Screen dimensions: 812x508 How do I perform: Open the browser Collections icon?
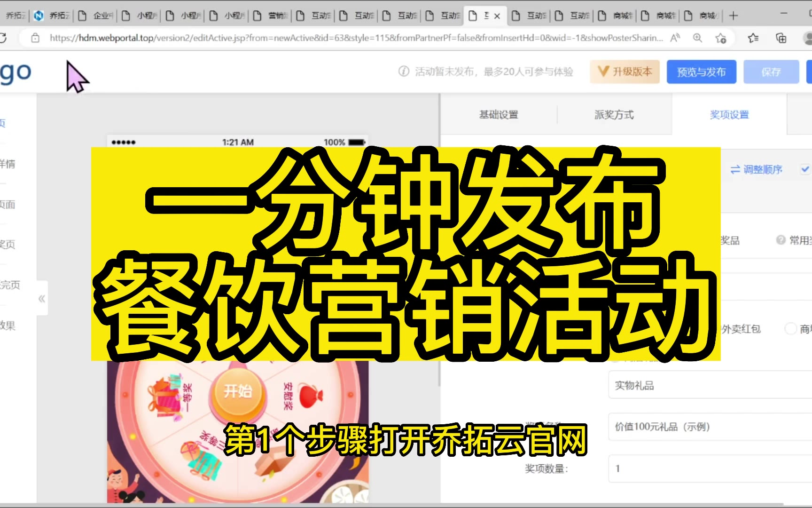coord(781,38)
